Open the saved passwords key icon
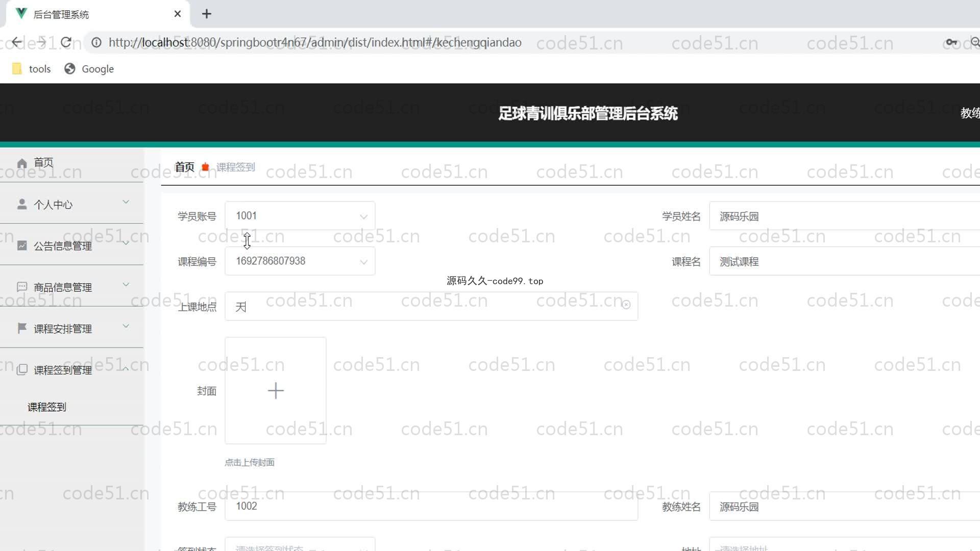The height and width of the screenshot is (551, 980). [x=951, y=42]
